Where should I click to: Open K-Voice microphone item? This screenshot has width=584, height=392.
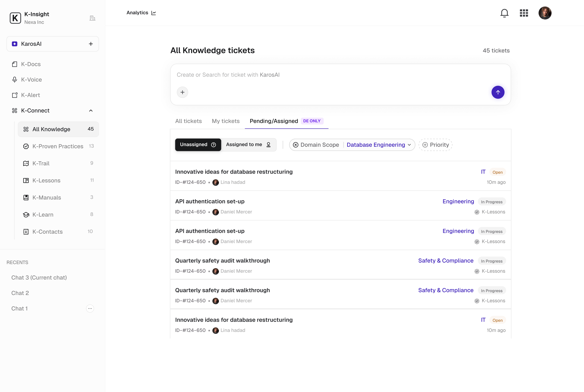(53, 80)
